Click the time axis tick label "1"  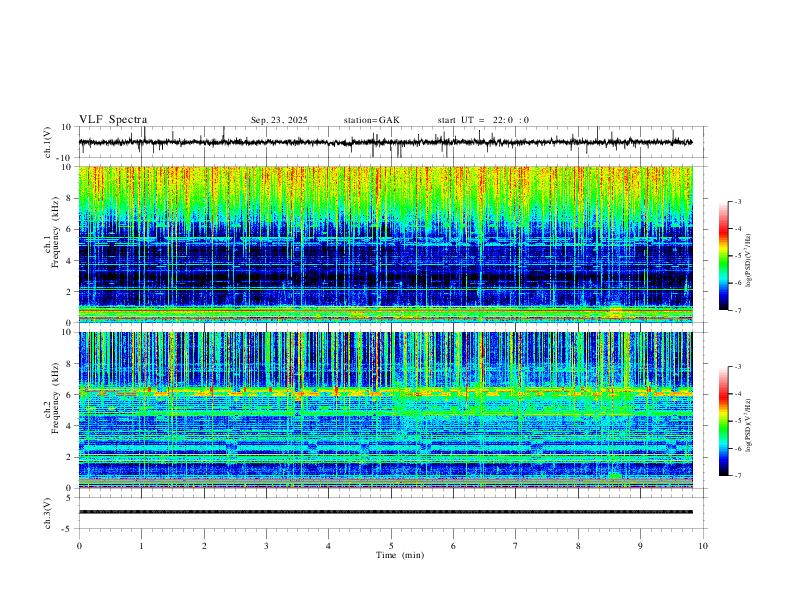[141, 546]
